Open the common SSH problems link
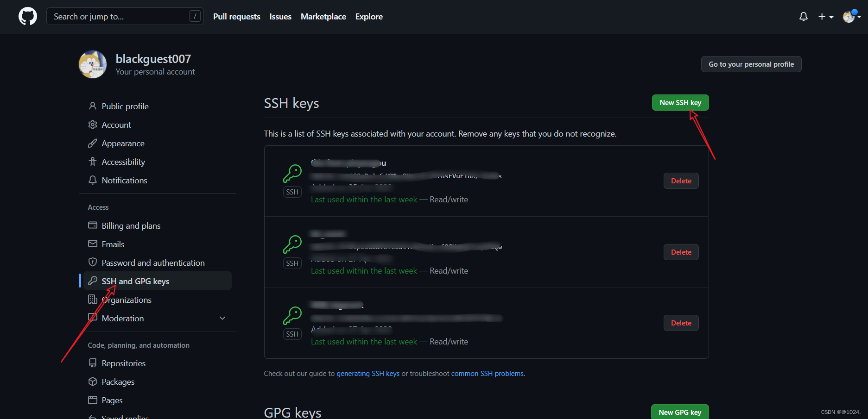 [488, 374]
